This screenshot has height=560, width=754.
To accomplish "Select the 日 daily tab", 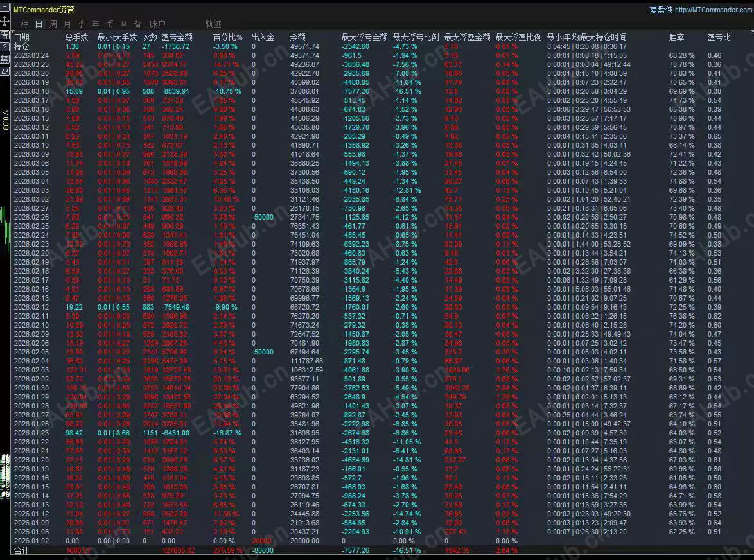I will [39, 24].
